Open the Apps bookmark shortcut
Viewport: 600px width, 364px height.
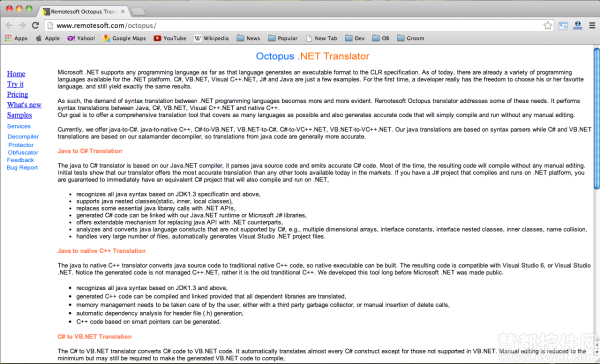16,38
